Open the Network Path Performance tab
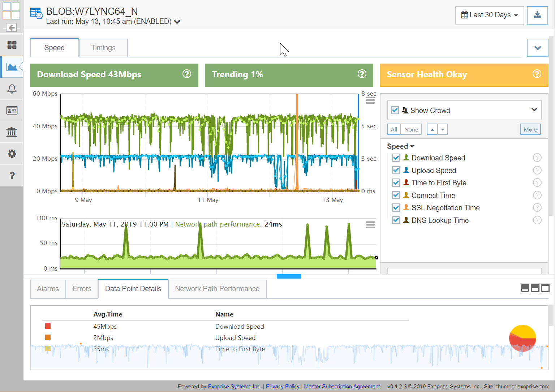 217,289
